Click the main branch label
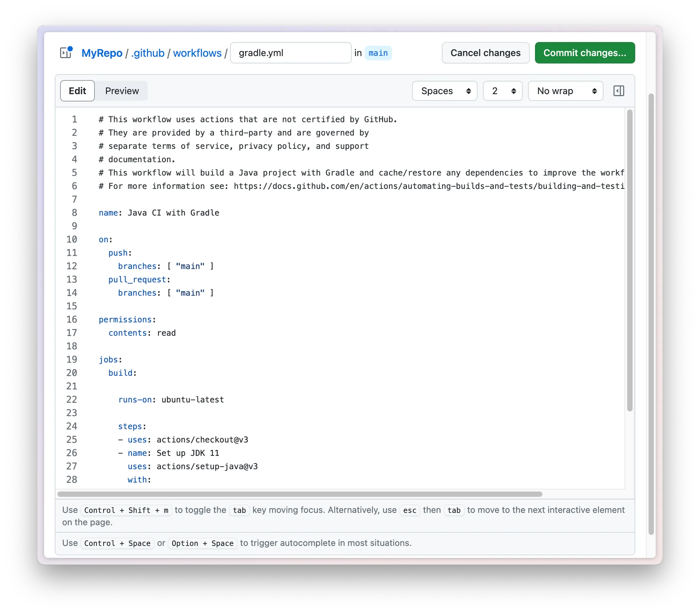Viewport: 700px width, 614px height. [x=378, y=53]
